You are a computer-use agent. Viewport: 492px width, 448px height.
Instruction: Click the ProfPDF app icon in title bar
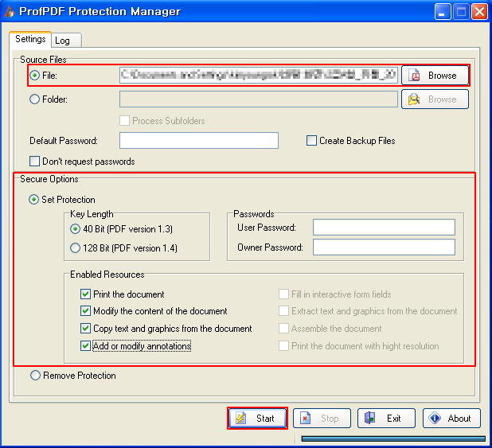point(10,12)
